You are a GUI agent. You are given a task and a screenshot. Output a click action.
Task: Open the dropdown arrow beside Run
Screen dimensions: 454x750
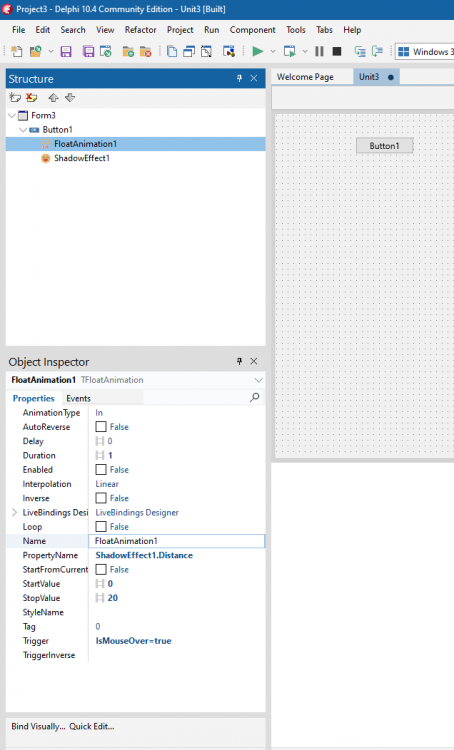(x=273, y=51)
